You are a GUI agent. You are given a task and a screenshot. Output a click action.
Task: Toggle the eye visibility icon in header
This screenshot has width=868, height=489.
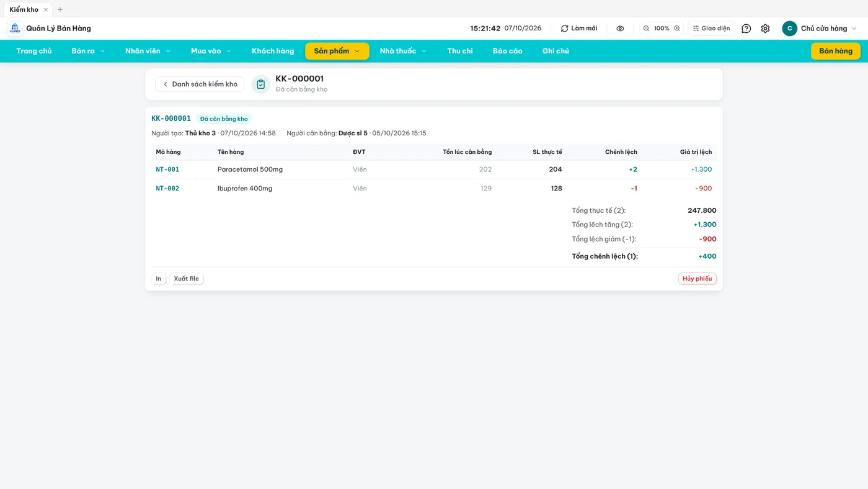click(x=620, y=29)
